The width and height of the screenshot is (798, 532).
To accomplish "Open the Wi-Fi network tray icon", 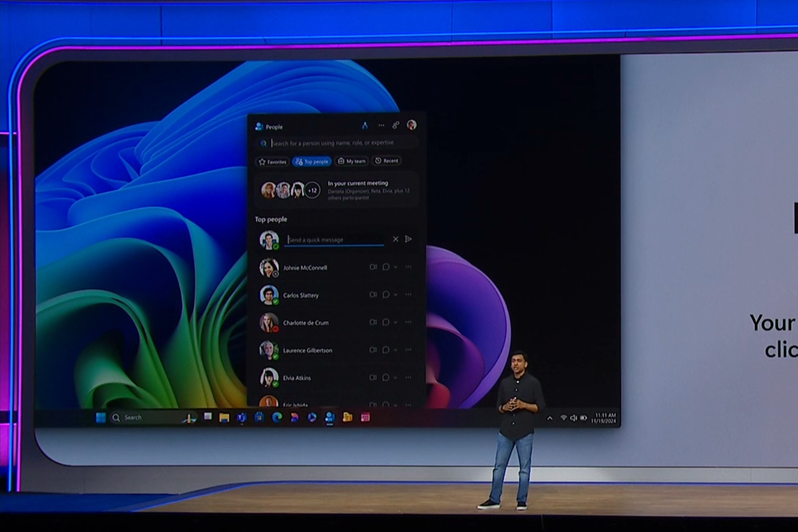I will coord(563,418).
